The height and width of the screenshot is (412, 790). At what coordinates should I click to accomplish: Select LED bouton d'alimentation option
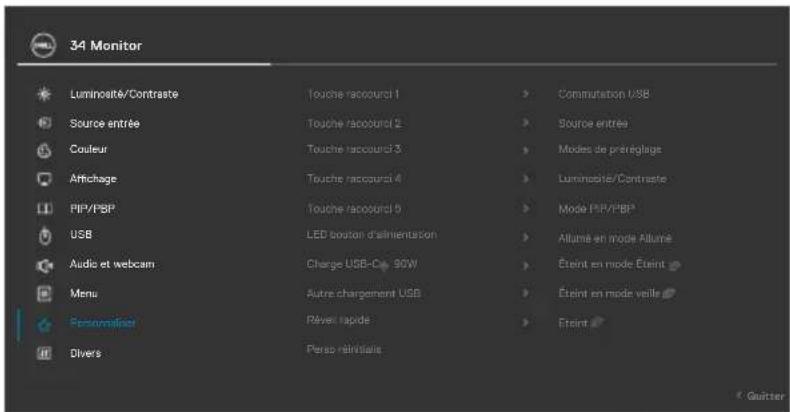pyautogui.click(x=372, y=234)
